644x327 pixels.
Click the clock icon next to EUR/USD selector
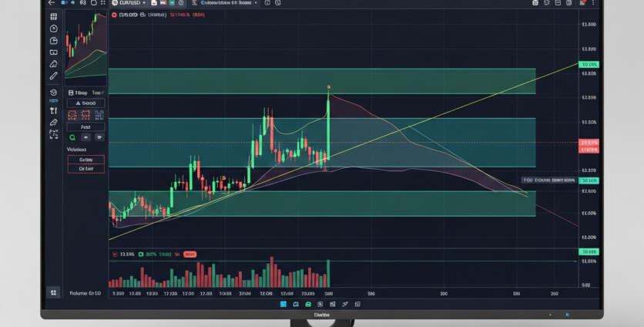181,2
